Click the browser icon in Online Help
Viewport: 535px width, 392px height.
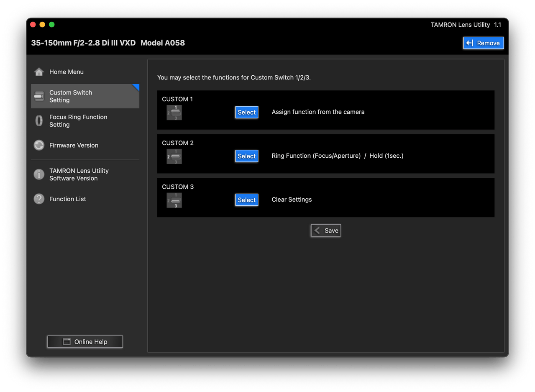coord(67,342)
